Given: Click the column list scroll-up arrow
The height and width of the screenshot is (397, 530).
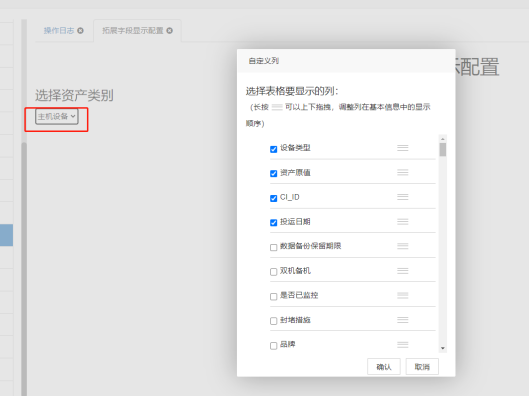Looking at the screenshot, I should click(442, 139).
